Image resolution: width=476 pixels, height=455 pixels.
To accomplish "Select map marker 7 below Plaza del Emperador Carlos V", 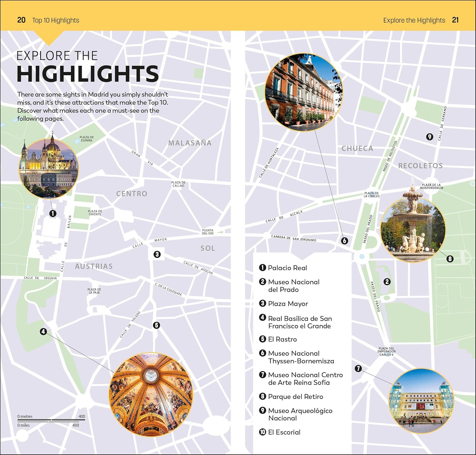I will [x=358, y=368].
